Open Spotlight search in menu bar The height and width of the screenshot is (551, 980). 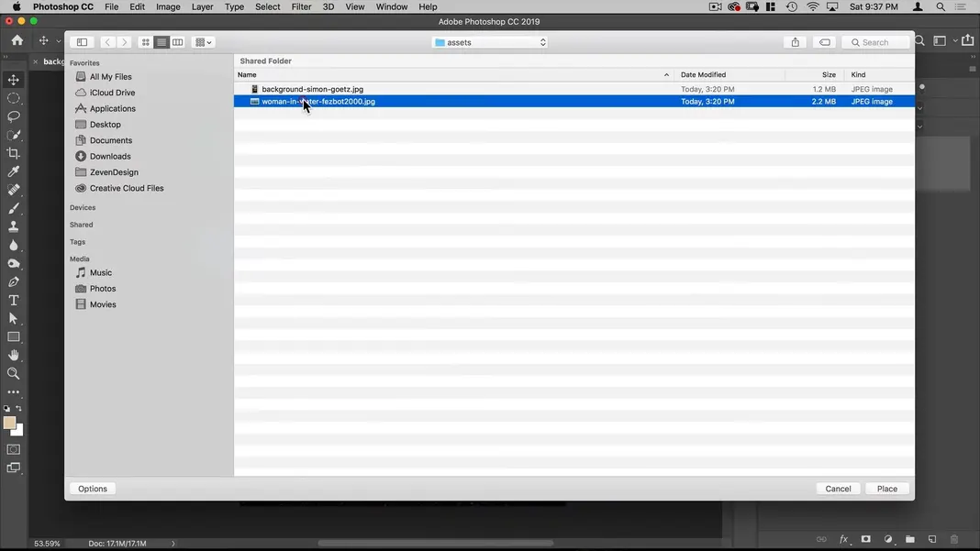941,6
